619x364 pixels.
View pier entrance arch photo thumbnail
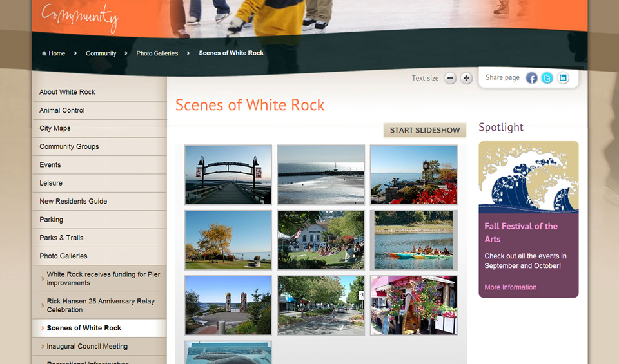tap(228, 175)
